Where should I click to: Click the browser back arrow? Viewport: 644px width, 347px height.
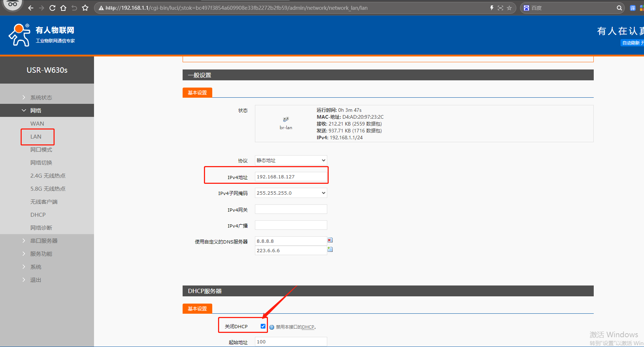[x=31, y=8]
